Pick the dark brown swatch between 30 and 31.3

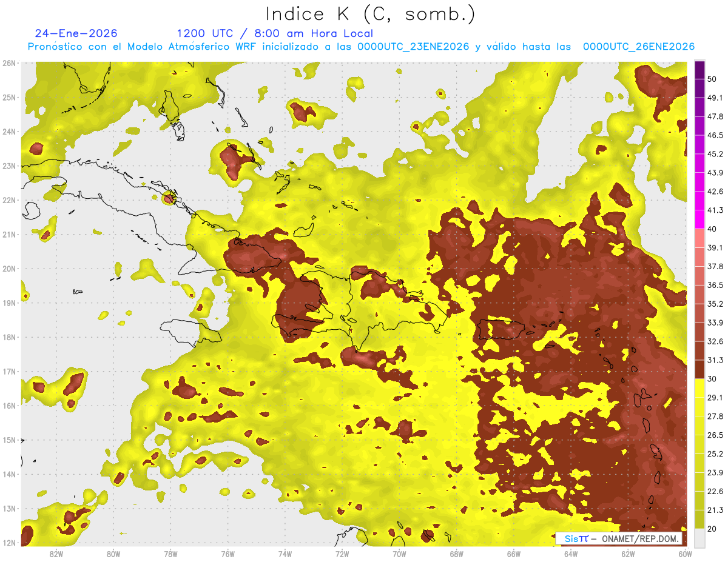pyautogui.click(x=699, y=370)
